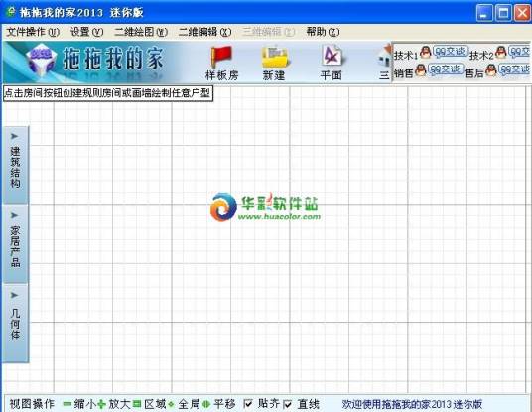Open the 样板房 sample room flag icon
This screenshot has height=412, width=532.
coord(221,57)
